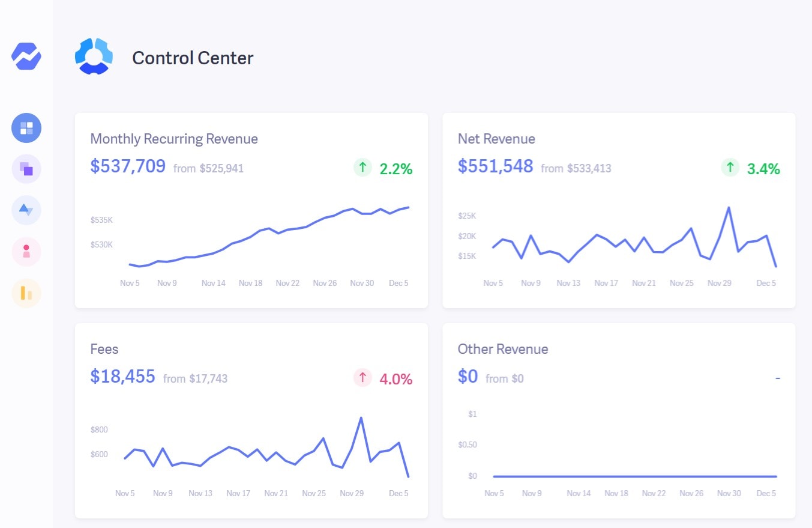
Task: Click the $530K axis label
Action: pos(101,245)
